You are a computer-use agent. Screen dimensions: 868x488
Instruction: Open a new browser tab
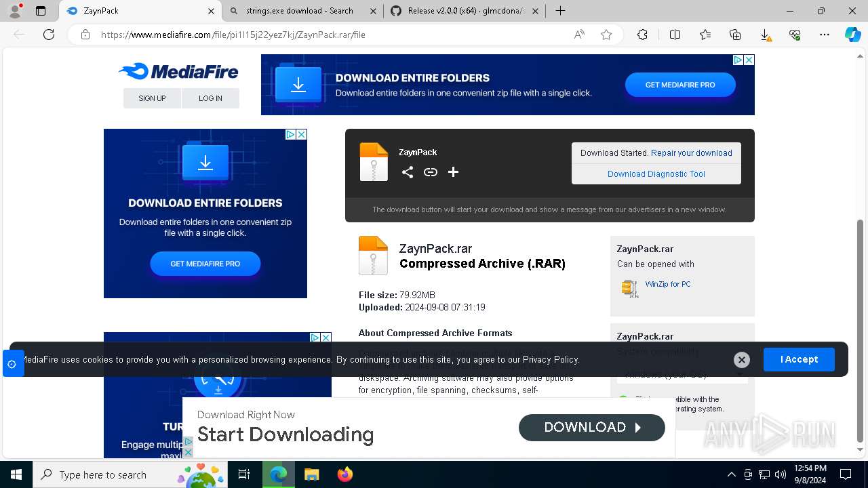[x=560, y=11]
